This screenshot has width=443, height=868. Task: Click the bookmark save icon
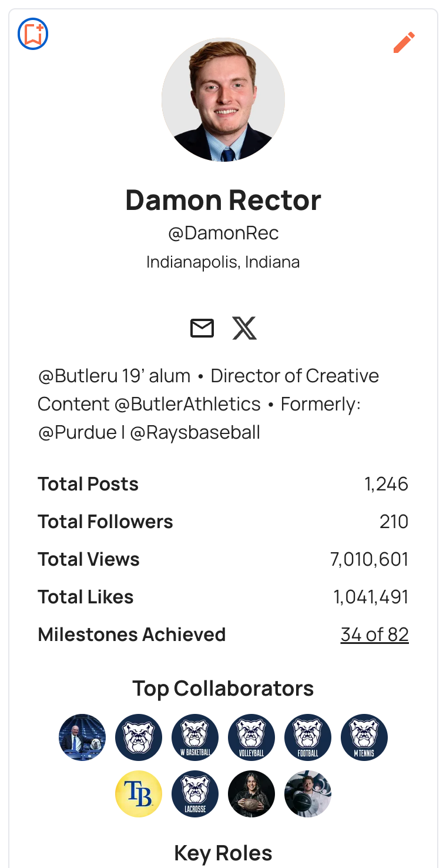click(x=33, y=35)
